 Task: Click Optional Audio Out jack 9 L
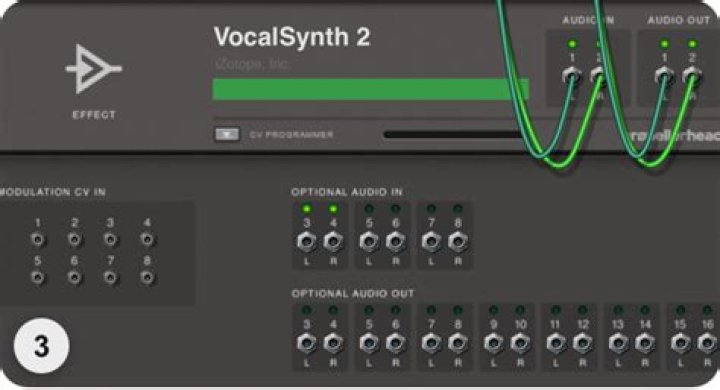(494, 343)
